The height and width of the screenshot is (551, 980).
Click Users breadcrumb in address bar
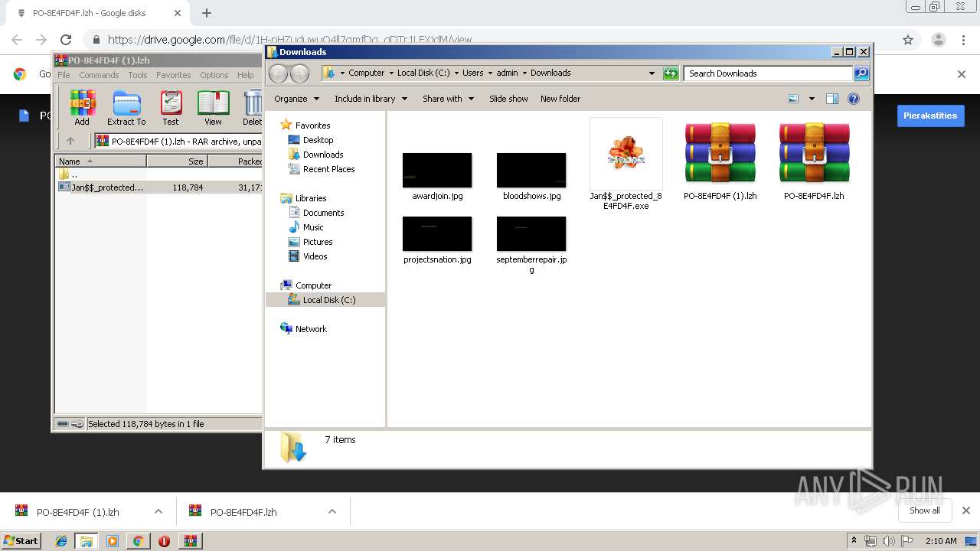[472, 73]
